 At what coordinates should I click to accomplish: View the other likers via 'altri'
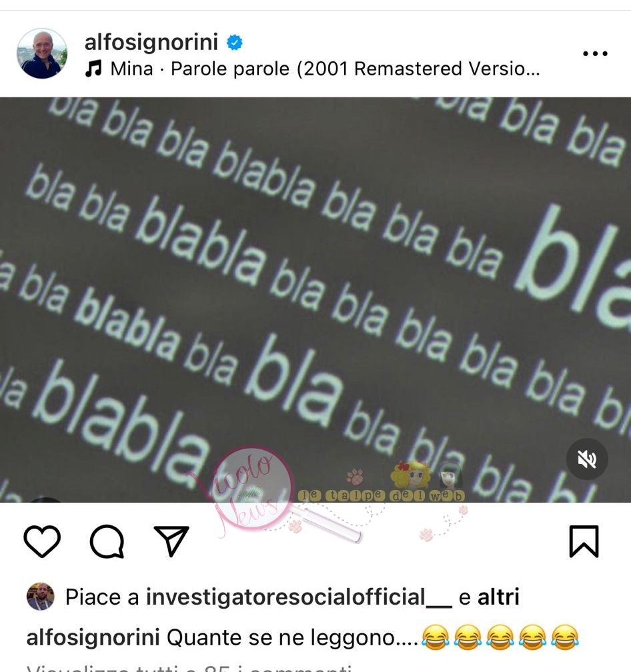coord(498,597)
